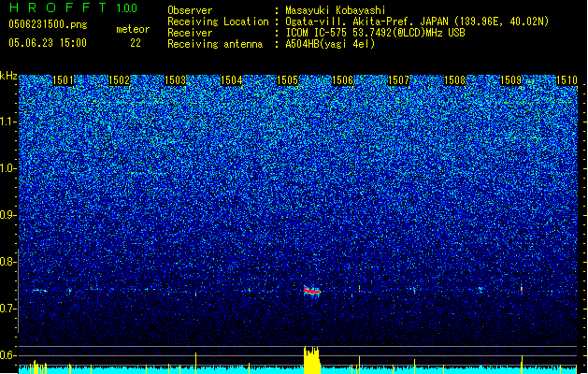This screenshot has width=588, height=374.
Task: Click the date stamp 05.06.23 15:00
Action: (48, 43)
